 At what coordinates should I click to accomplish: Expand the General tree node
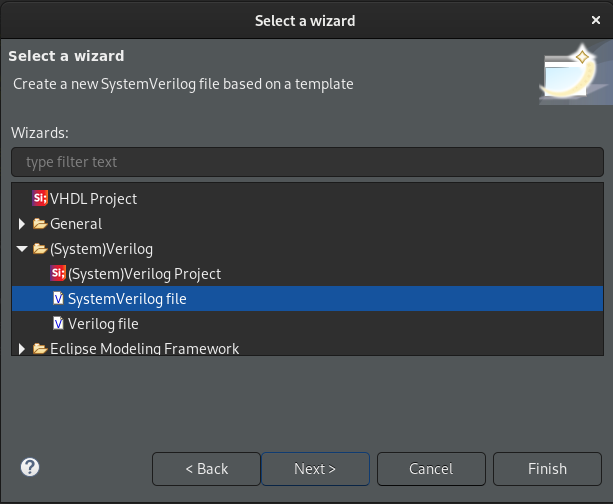(x=22, y=224)
